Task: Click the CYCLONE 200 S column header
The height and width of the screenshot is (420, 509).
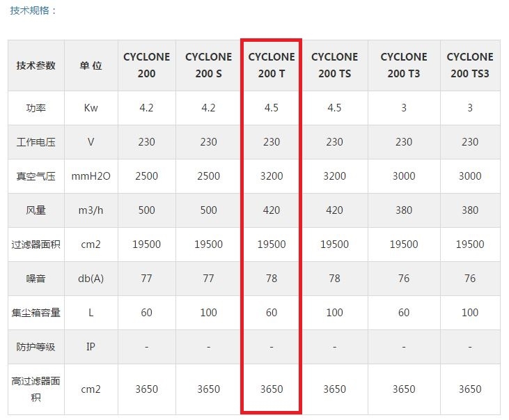Action: pos(208,65)
